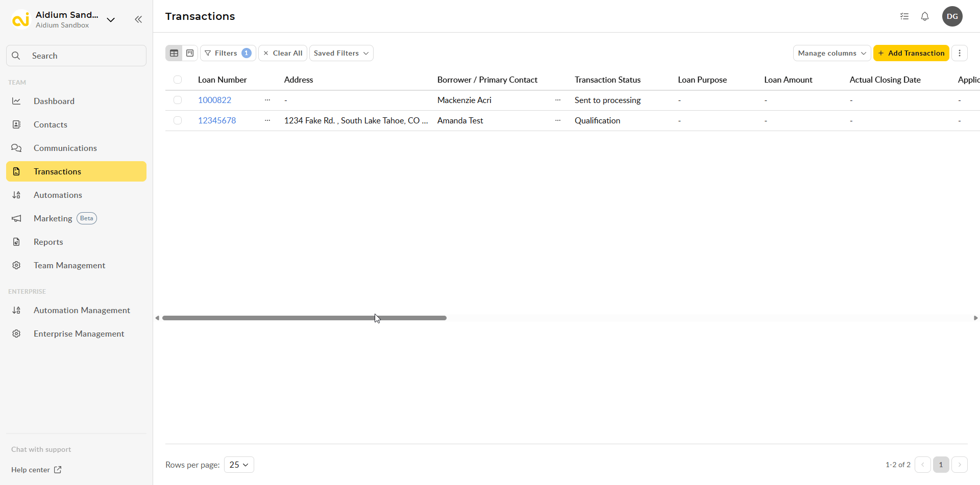Click the Marketing megaphone icon
Viewport: 980px width, 485px height.
[16, 218]
